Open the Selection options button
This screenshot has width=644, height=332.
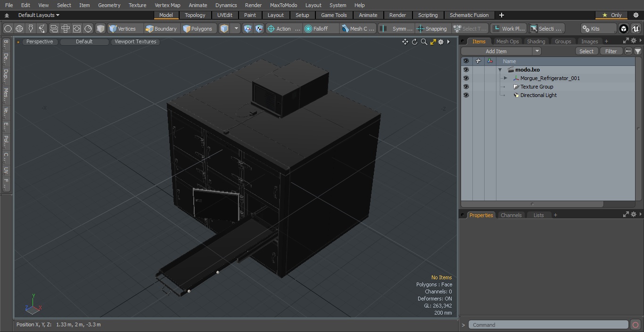[546, 29]
